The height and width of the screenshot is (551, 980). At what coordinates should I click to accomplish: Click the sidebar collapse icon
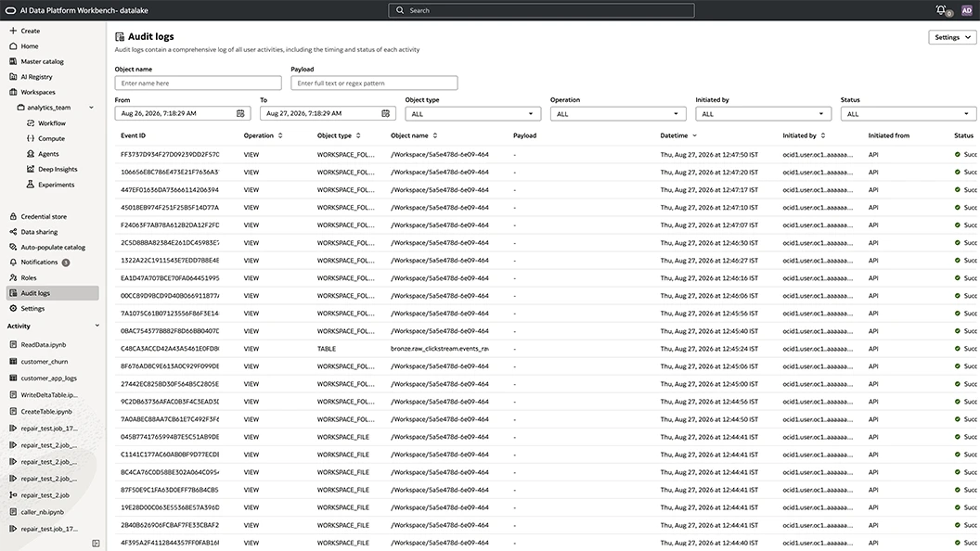(x=96, y=544)
